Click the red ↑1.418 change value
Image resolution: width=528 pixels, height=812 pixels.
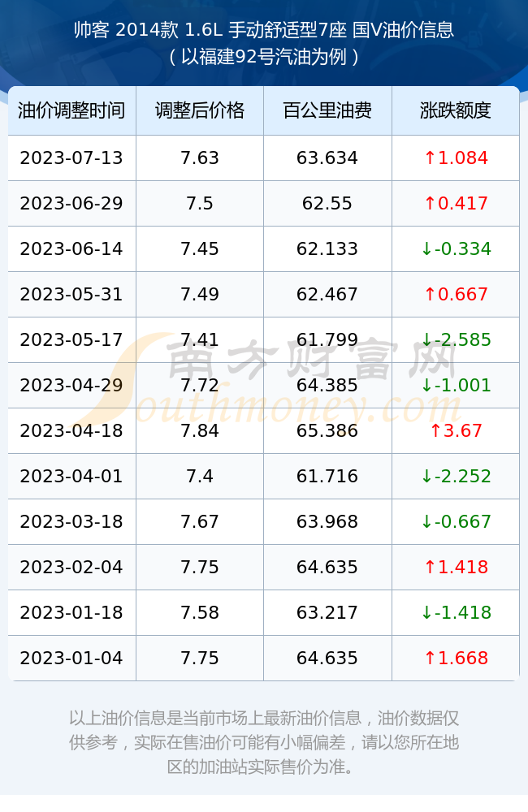pos(456,567)
